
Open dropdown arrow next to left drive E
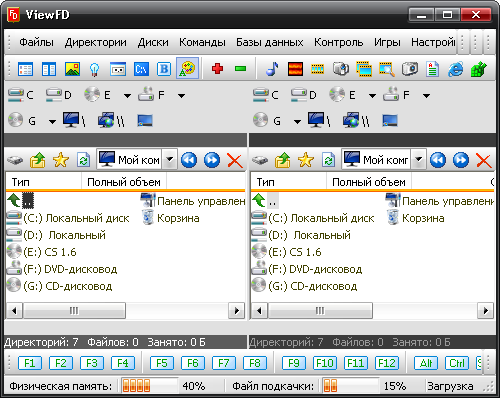tap(127, 96)
